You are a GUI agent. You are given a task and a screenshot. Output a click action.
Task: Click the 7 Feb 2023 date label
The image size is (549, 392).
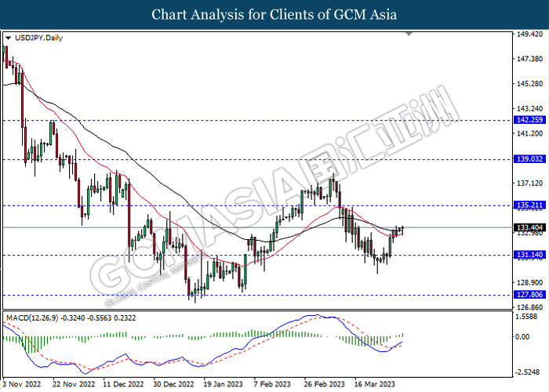pos(272,384)
